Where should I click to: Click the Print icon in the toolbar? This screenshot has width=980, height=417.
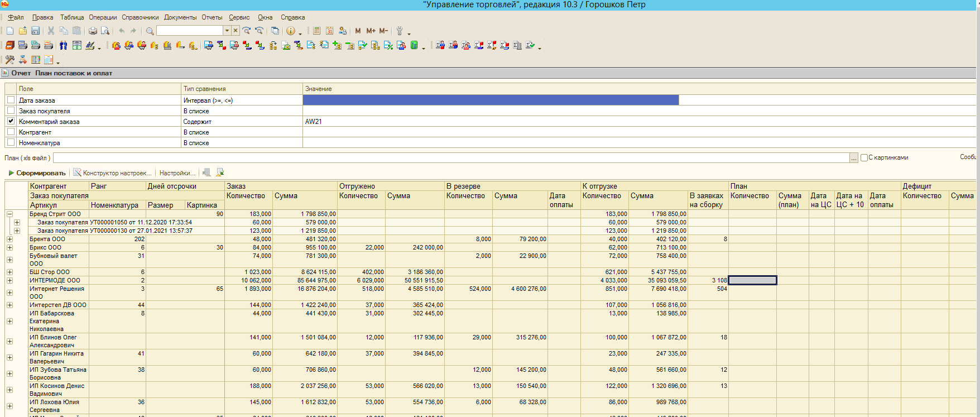pyautogui.click(x=93, y=31)
